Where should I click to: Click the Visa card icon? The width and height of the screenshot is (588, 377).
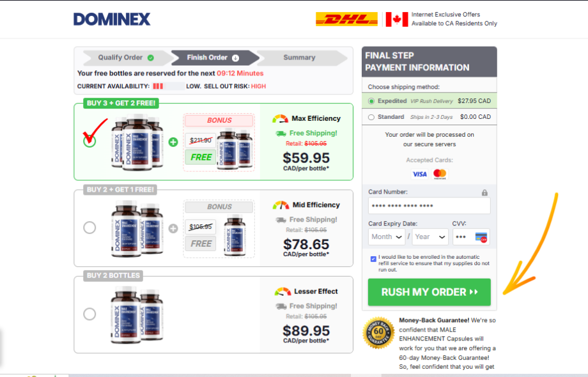pos(420,174)
